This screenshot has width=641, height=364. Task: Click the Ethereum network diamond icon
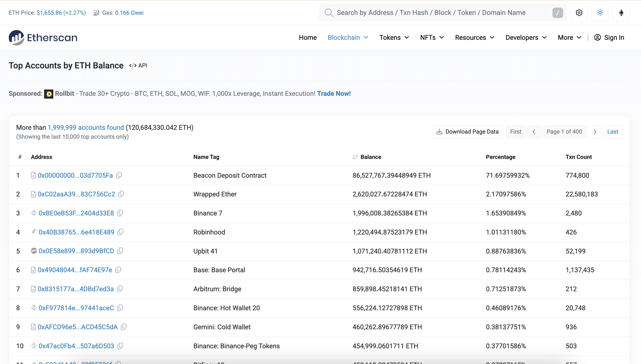[x=621, y=13]
